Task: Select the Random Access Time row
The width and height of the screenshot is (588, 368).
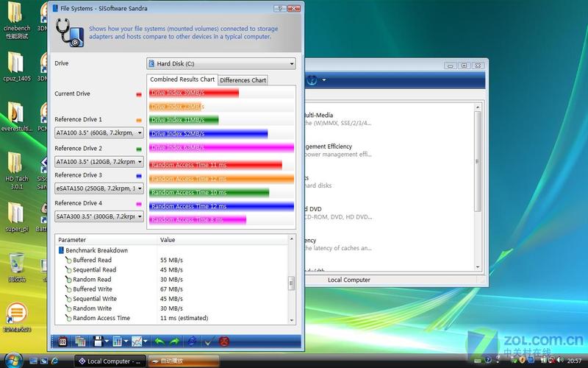Action: tap(172, 318)
